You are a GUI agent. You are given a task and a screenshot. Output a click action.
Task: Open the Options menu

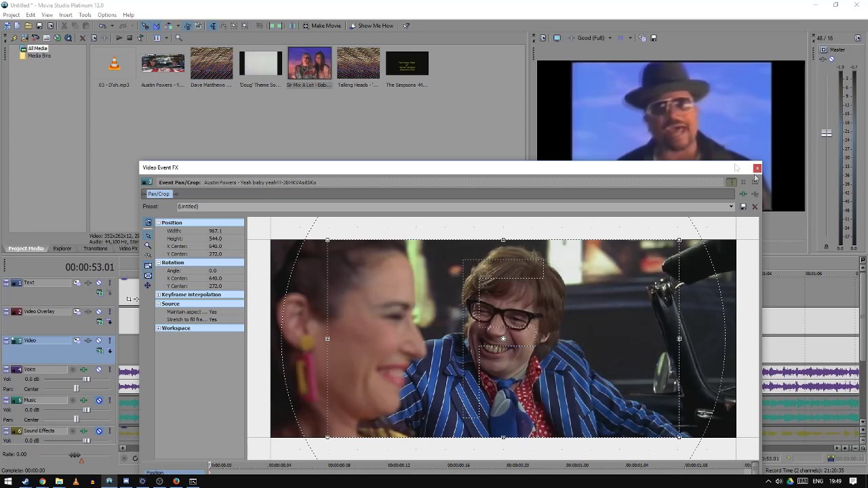(x=106, y=15)
